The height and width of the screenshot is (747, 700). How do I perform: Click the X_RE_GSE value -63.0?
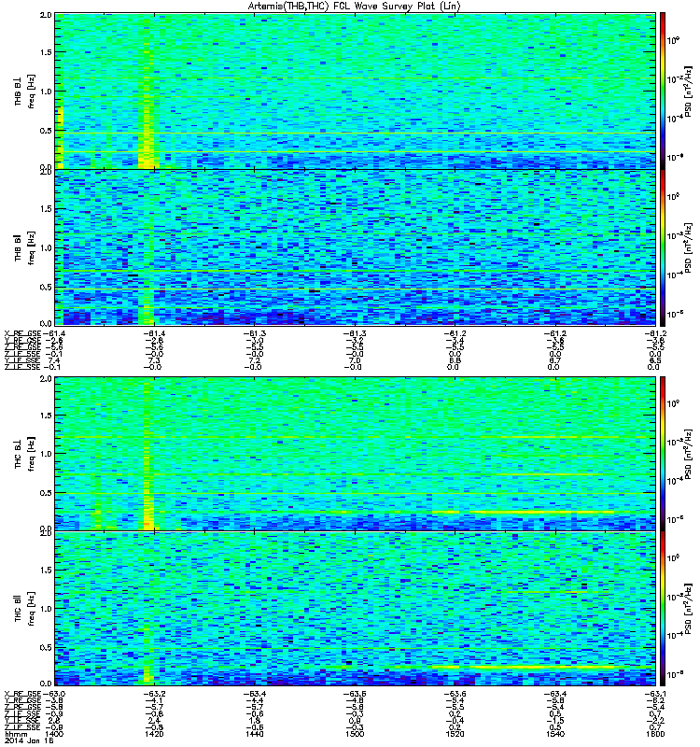coord(54,694)
